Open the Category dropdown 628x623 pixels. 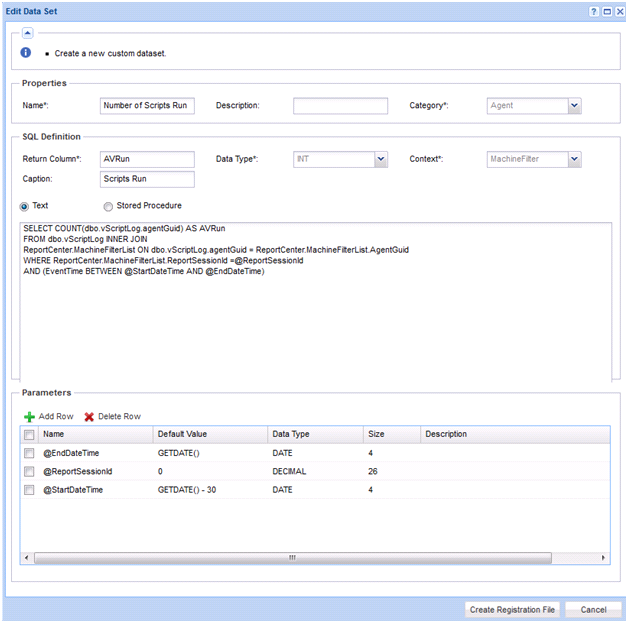(x=574, y=105)
